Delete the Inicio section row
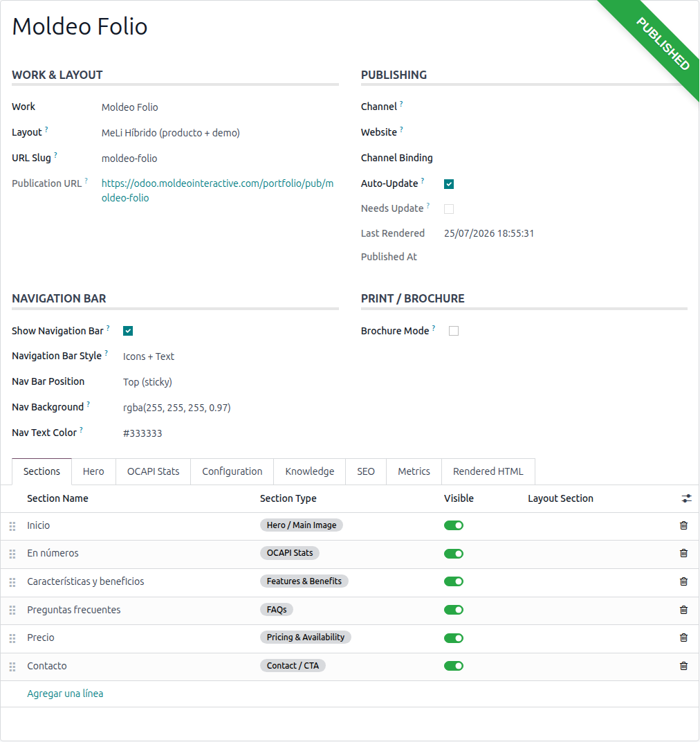Image resolution: width=700 pixels, height=742 pixels. [683, 525]
